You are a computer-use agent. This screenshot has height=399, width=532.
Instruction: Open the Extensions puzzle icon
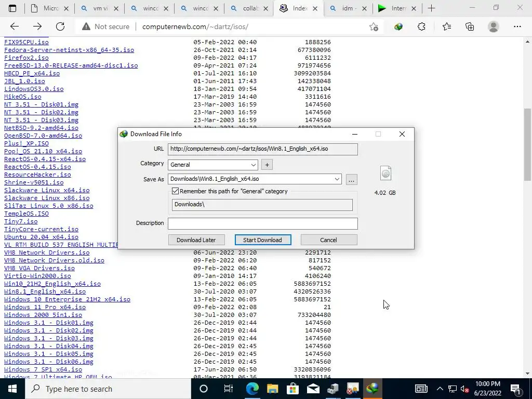click(421, 26)
